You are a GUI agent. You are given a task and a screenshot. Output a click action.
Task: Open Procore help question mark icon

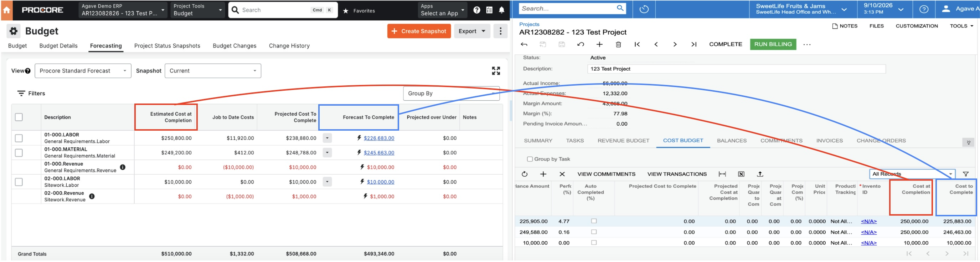(x=477, y=10)
